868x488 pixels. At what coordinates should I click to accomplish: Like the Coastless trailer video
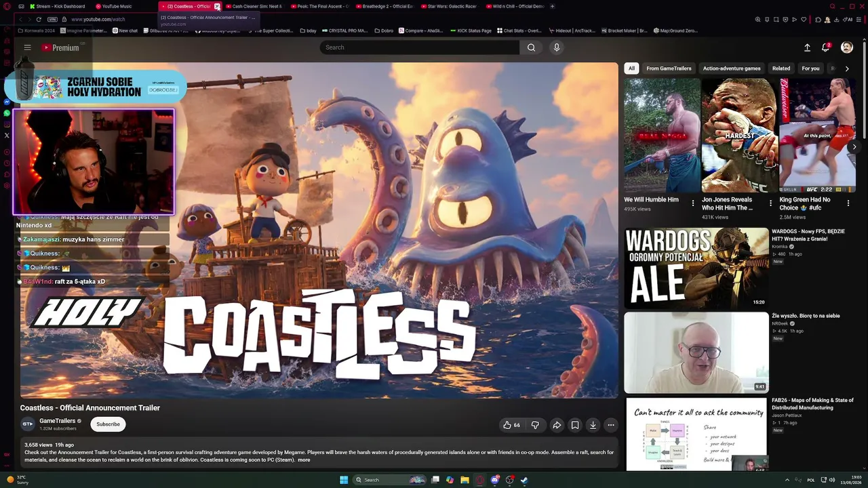[511, 425]
